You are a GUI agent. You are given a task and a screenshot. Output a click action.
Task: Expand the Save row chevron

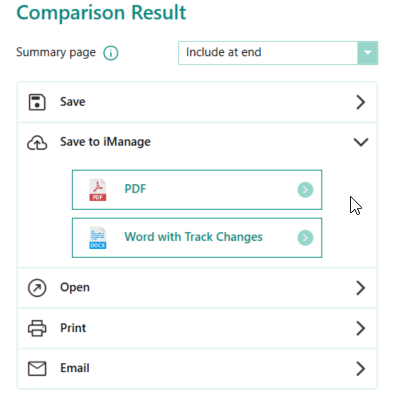361,102
